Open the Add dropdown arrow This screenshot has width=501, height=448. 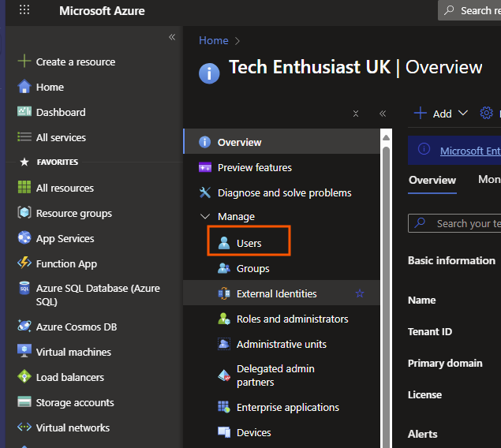pos(463,113)
